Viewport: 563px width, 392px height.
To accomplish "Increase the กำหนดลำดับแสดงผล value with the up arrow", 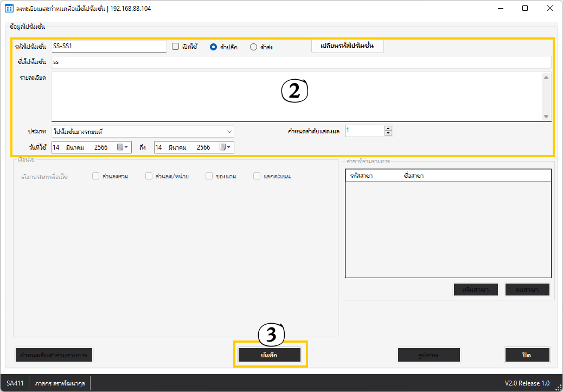I will tap(388, 128).
